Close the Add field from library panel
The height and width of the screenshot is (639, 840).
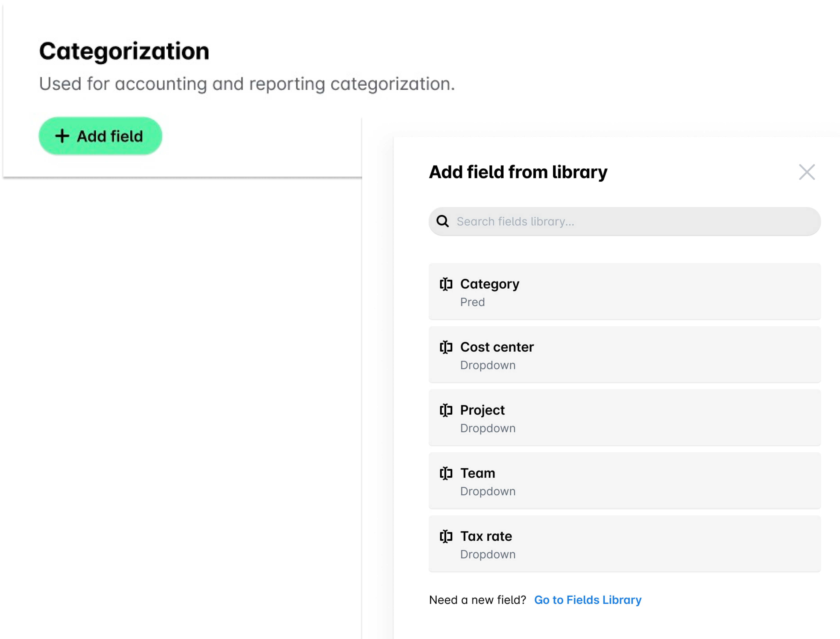807,172
